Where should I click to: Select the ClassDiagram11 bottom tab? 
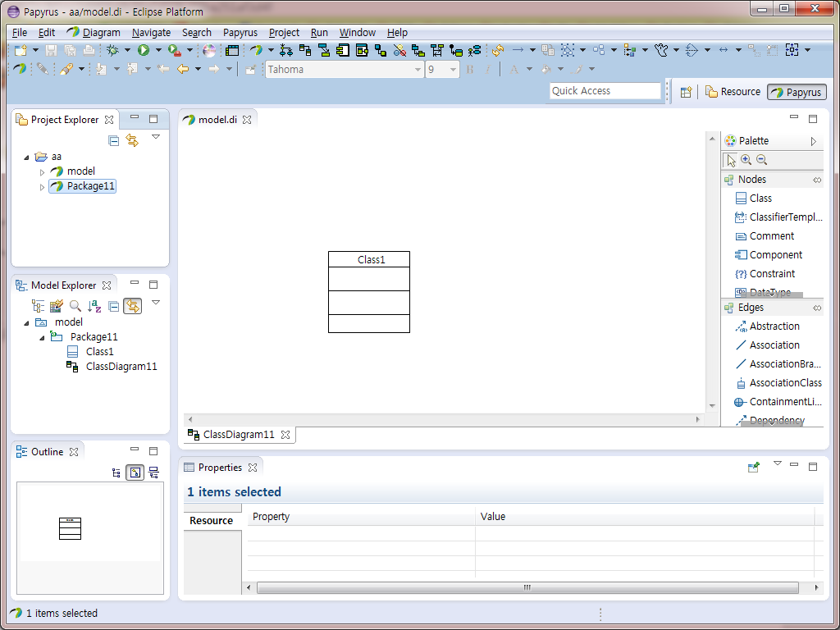click(x=239, y=435)
